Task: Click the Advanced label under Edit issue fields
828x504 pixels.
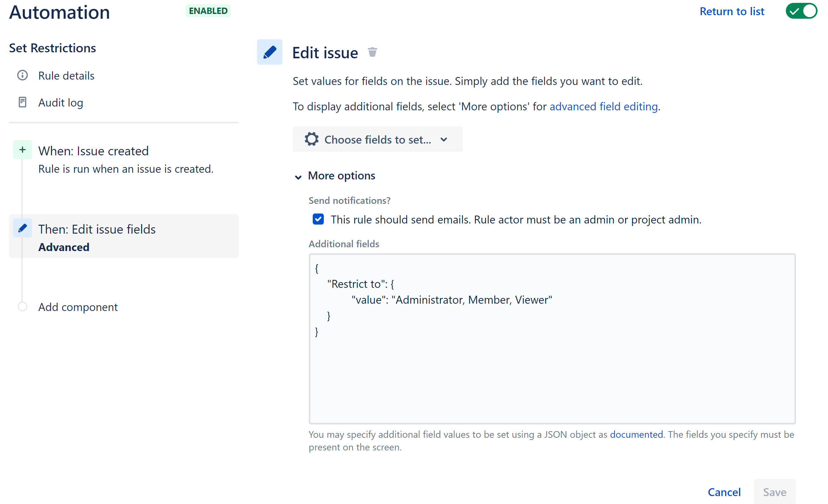Action: pyautogui.click(x=64, y=247)
